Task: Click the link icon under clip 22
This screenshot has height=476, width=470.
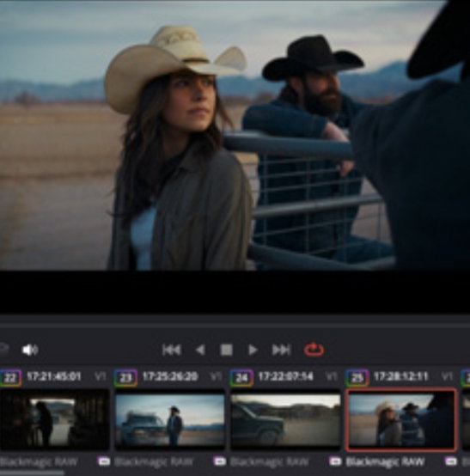Action: coord(104,461)
